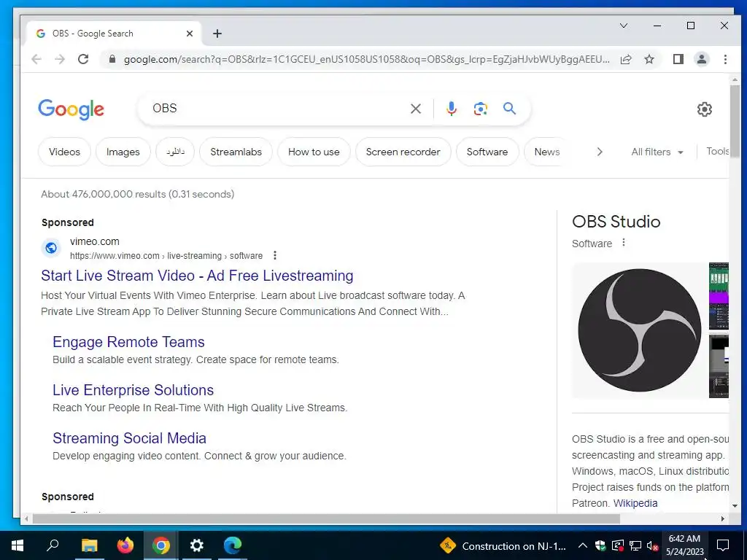Open the Windows Start menu
This screenshot has width=747, height=560.
[x=18, y=545]
